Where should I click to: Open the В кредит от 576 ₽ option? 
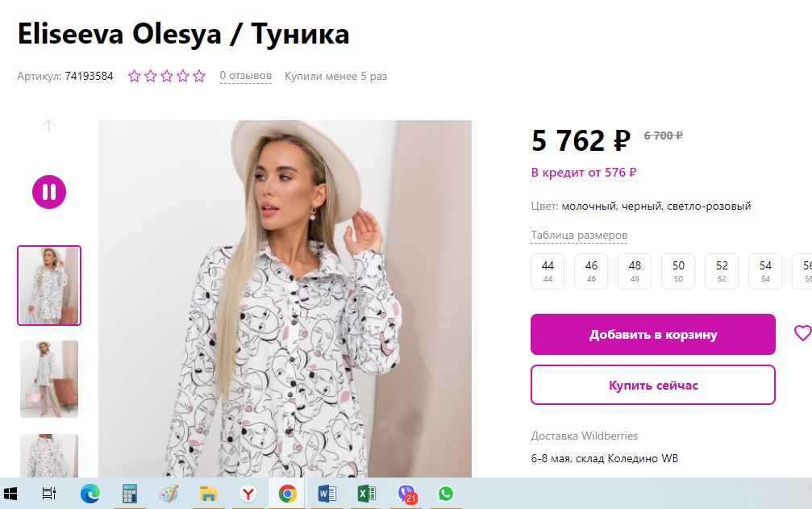(x=584, y=173)
